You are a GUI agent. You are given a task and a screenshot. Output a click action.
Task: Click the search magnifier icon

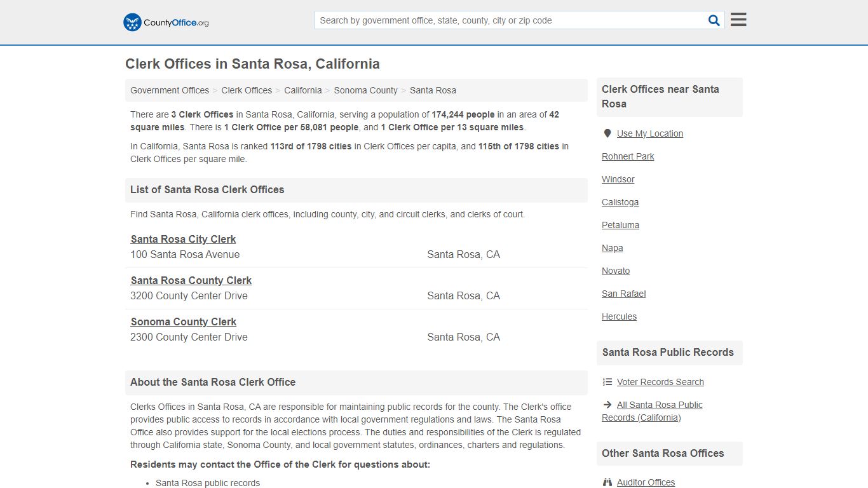[x=714, y=20]
